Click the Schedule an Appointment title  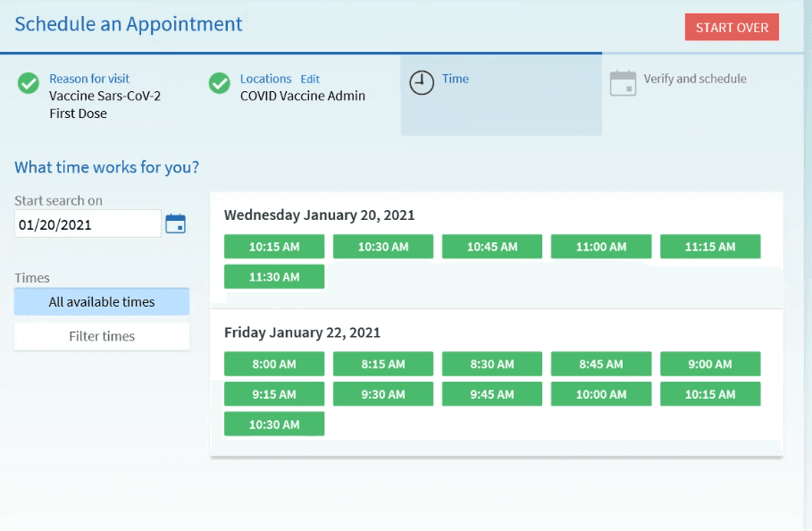pos(128,24)
